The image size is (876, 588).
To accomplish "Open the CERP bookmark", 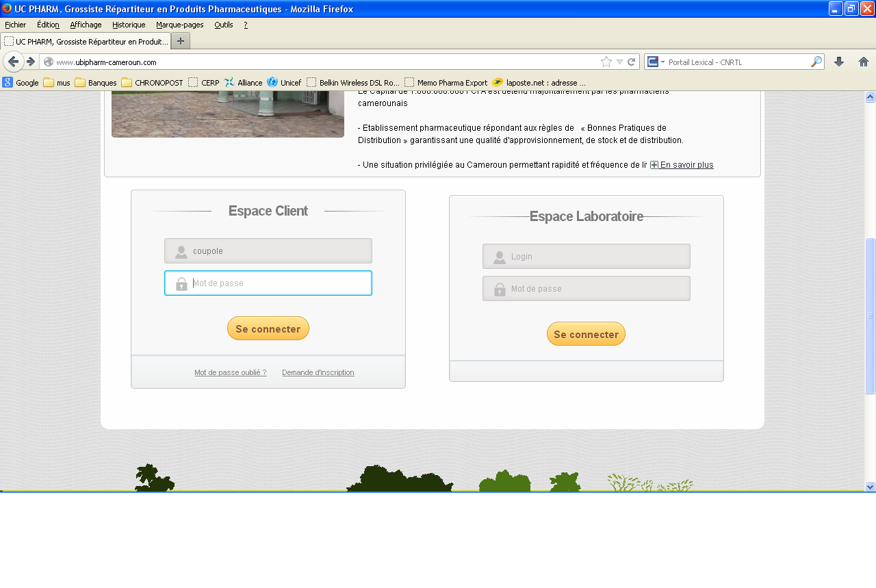I will pyautogui.click(x=204, y=82).
